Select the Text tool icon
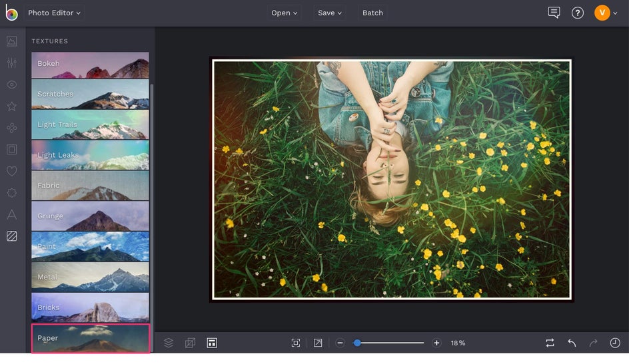629x364 pixels. pos(11,214)
